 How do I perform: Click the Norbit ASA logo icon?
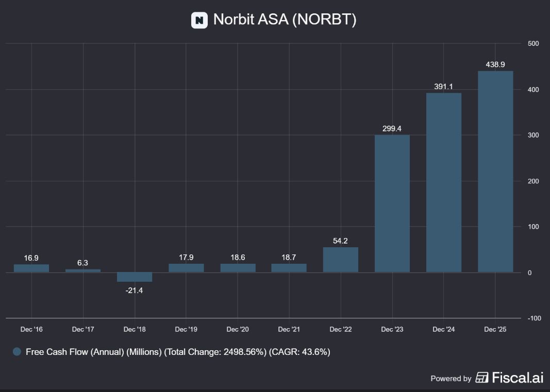[x=199, y=20]
